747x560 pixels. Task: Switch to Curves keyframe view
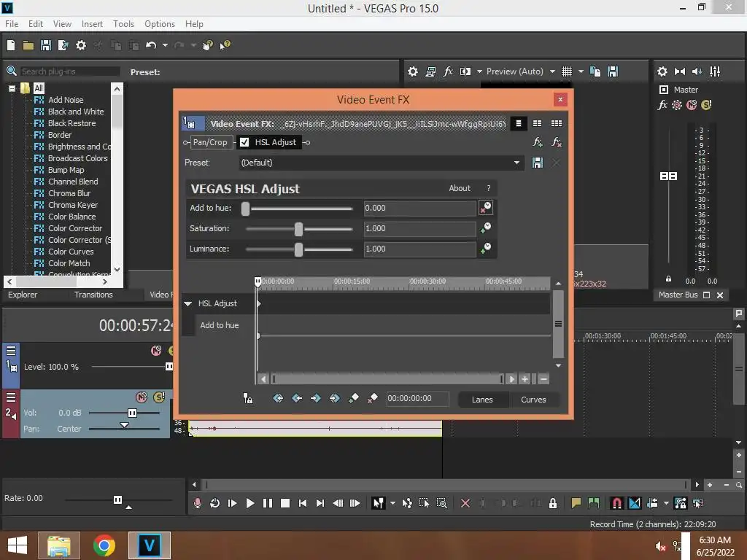point(533,400)
